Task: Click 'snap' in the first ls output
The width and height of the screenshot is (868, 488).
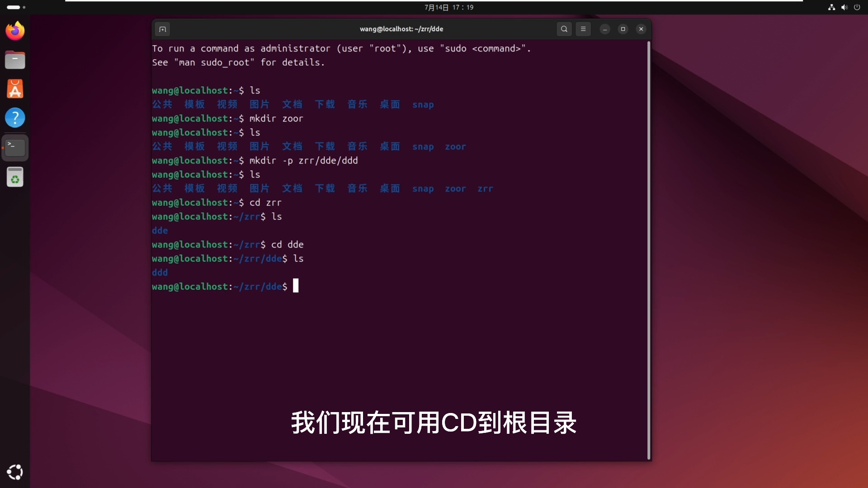Action: point(423,105)
